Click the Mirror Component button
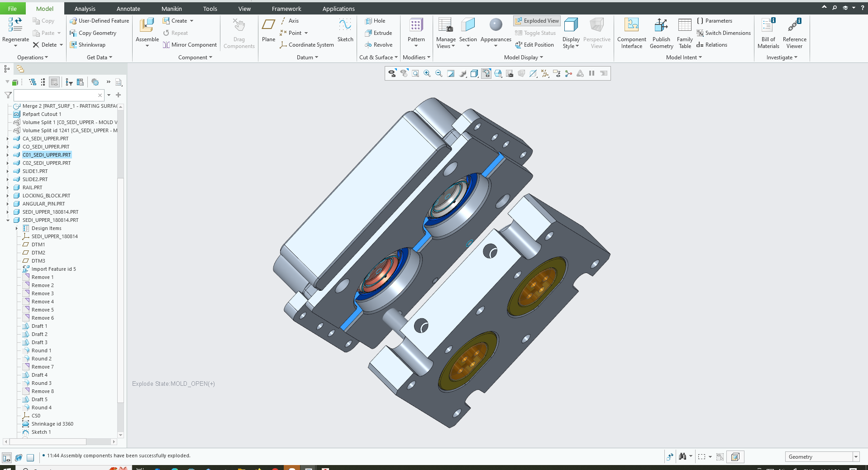868x470 pixels. coord(190,45)
